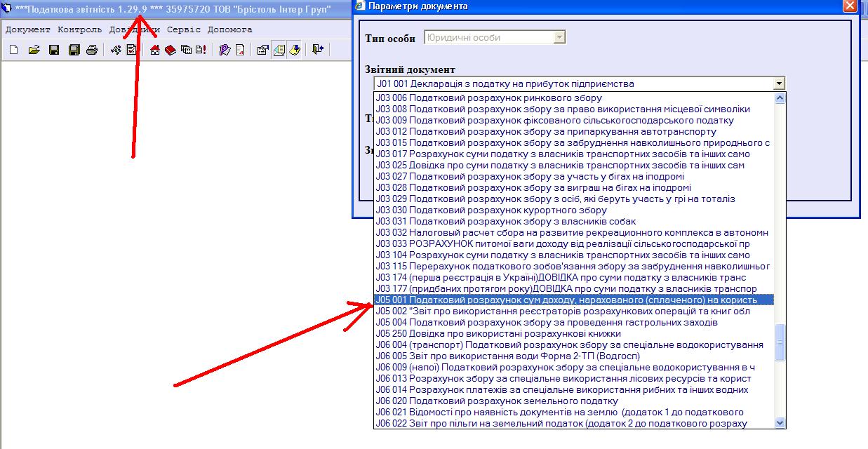
Task: Open the Документ menu
Action: click(28, 29)
